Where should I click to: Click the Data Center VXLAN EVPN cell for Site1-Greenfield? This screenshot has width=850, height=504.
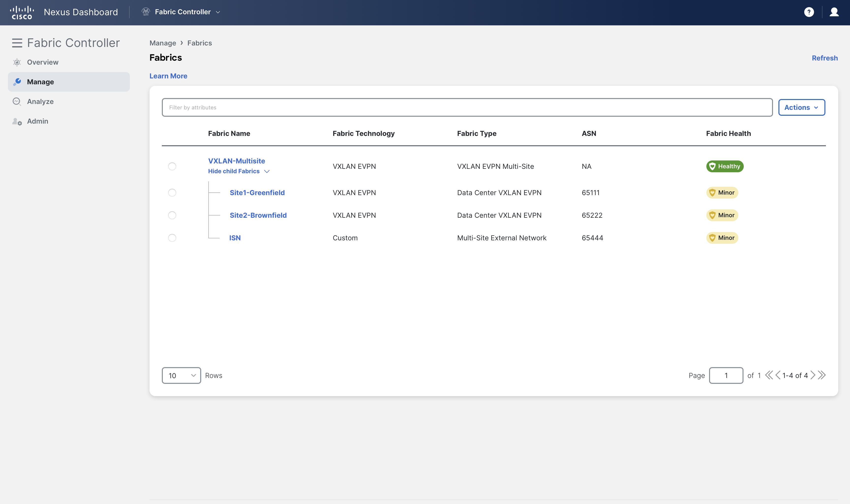499,193
